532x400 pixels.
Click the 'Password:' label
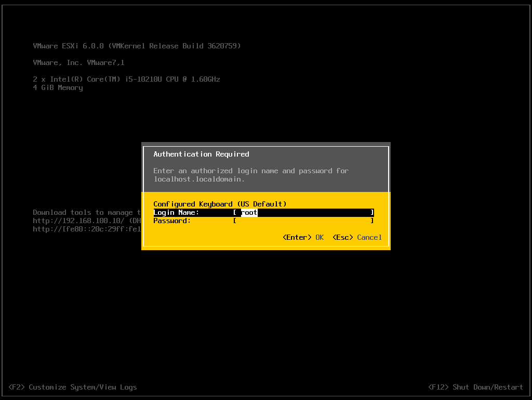(x=172, y=221)
